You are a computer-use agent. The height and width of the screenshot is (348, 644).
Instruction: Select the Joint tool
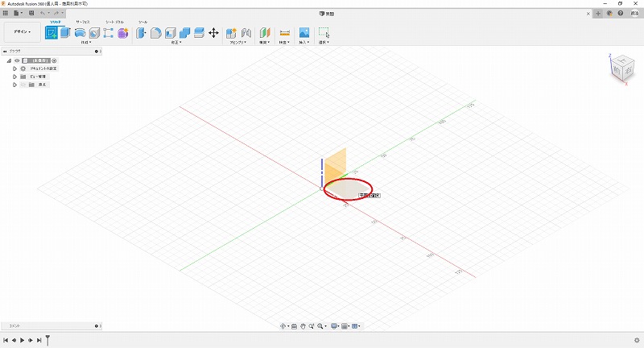coord(246,33)
